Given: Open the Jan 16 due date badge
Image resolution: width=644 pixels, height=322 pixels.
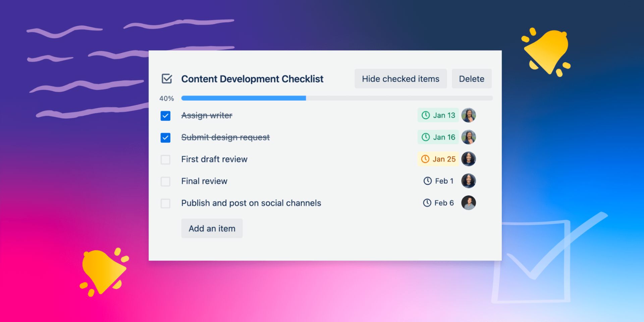Looking at the screenshot, I should tap(438, 137).
